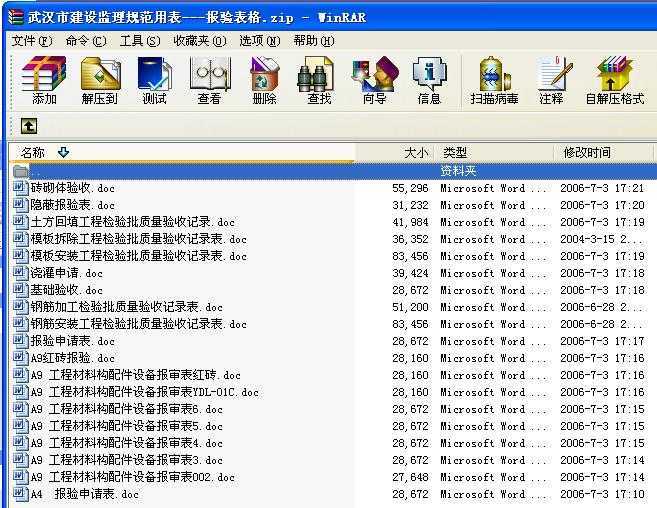Open the 文件(F) menu
This screenshot has width=657, height=508.
click(32, 41)
